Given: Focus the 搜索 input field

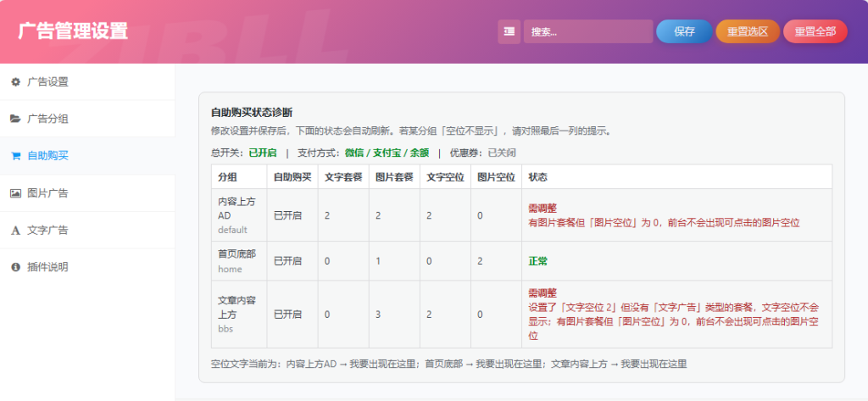Looking at the screenshot, I should click(588, 31).
